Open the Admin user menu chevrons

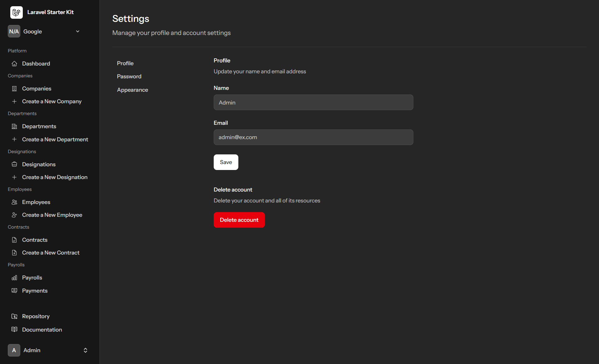[x=85, y=350]
